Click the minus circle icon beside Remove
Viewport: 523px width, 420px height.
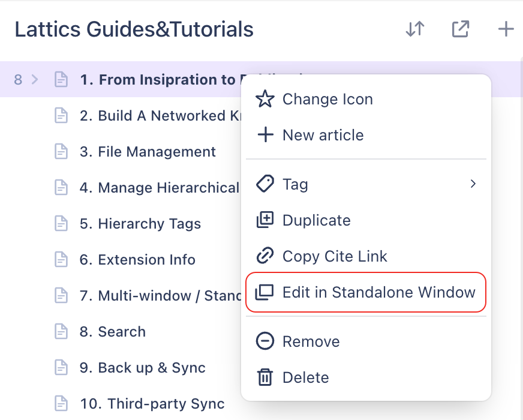[x=265, y=341]
